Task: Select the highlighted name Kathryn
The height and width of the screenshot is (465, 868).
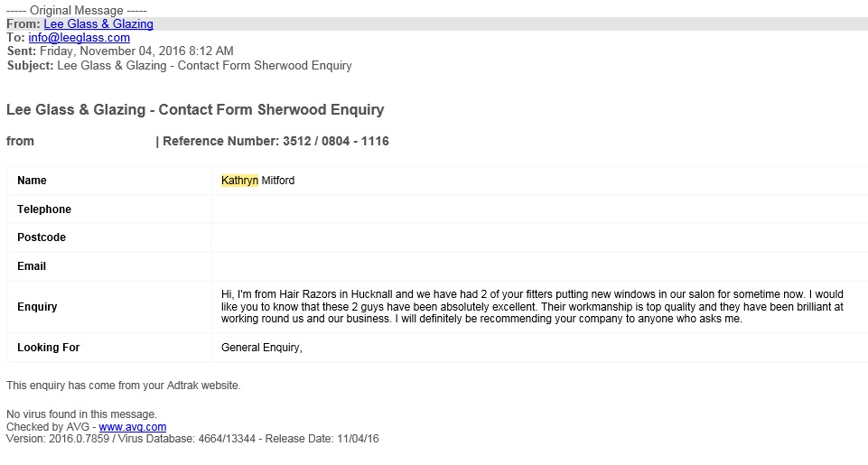Action: click(x=239, y=181)
